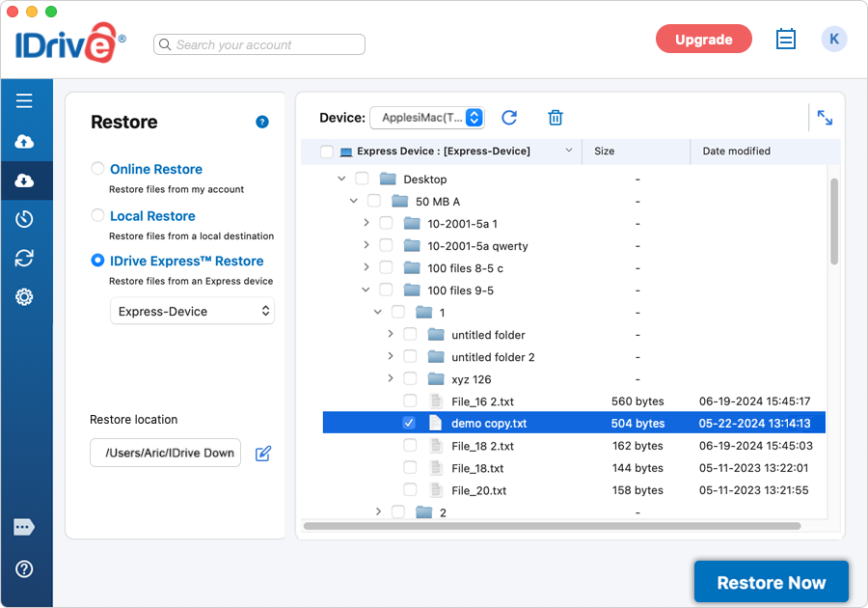Open the Scheduler clock icon

coord(24,219)
